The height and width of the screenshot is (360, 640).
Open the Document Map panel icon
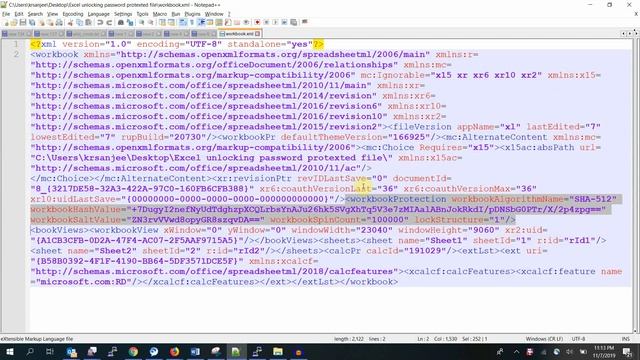click(x=219, y=22)
